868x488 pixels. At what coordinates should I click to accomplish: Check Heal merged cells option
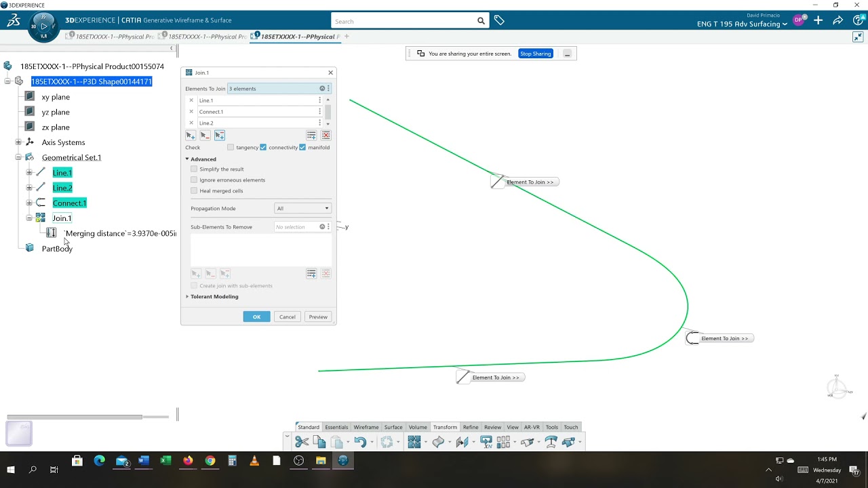click(x=194, y=190)
